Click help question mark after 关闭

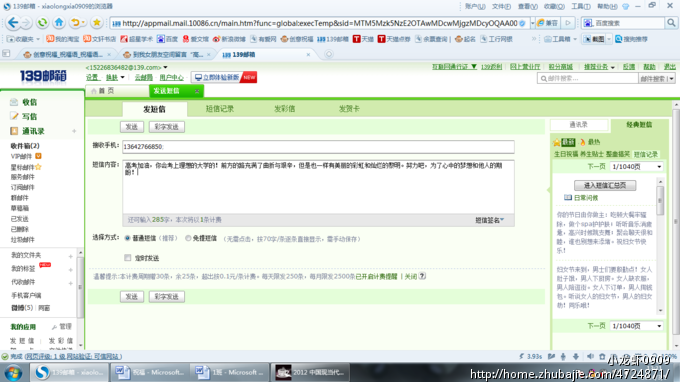(422, 276)
